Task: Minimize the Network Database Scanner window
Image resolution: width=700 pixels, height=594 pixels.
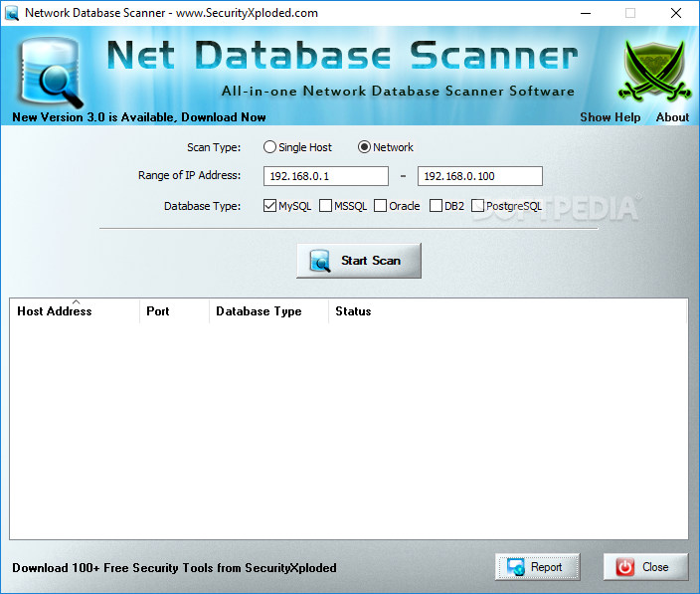Action: click(586, 13)
